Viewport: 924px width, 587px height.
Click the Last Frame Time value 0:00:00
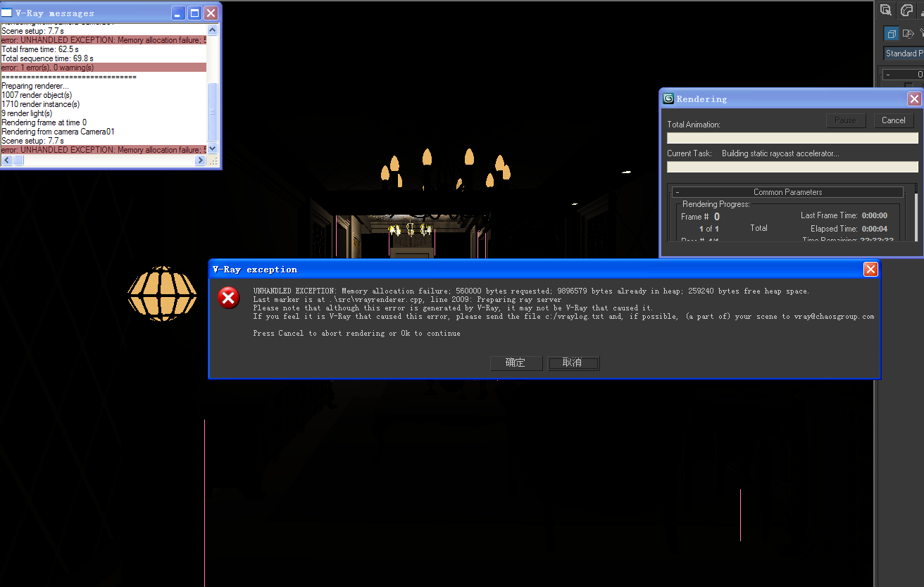[x=874, y=216]
